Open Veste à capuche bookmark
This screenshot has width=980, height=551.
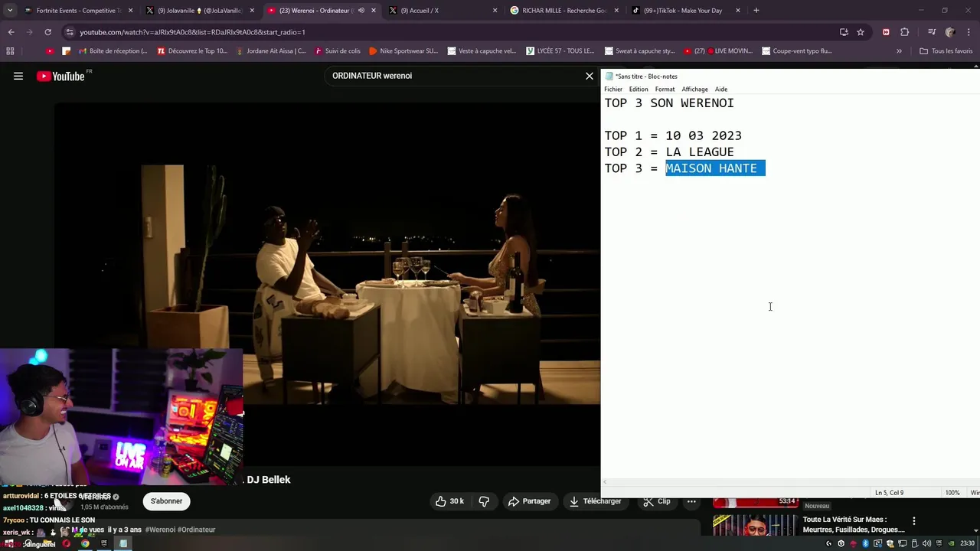click(x=482, y=51)
